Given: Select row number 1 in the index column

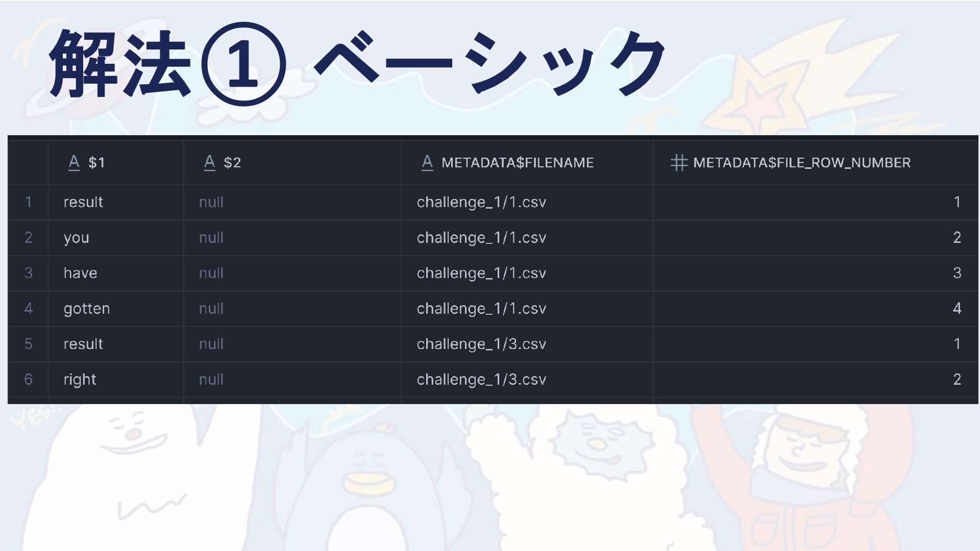Looking at the screenshot, I should [29, 202].
